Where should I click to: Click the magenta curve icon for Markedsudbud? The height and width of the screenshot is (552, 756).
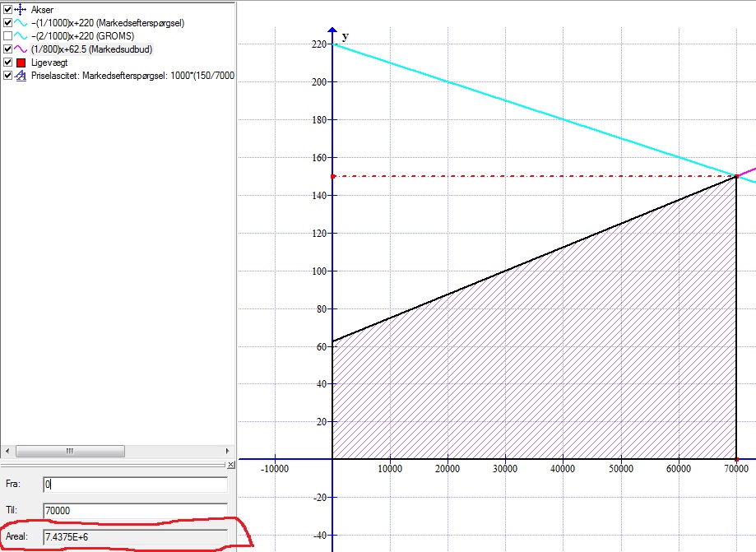pyautogui.click(x=21, y=49)
